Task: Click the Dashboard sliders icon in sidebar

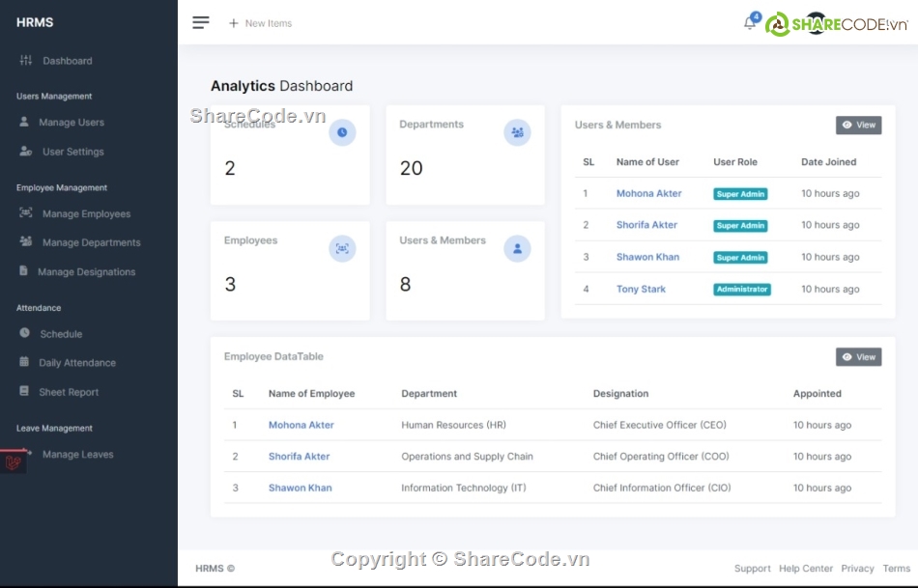Action: (x=26, y=61)
